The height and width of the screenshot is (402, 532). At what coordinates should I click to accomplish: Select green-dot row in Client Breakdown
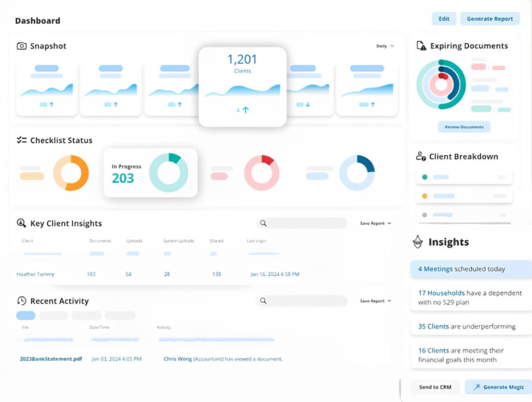pyautogui.click(x=464, y=177)
